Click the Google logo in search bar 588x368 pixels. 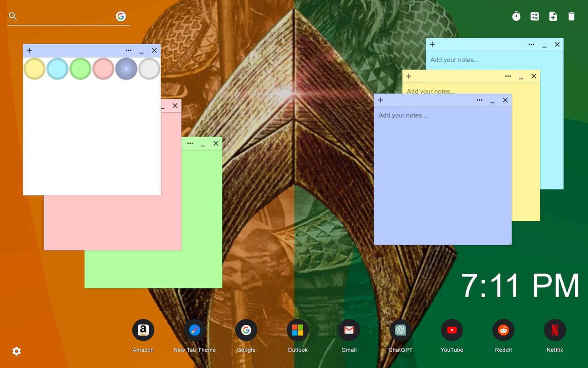point(121,17)
